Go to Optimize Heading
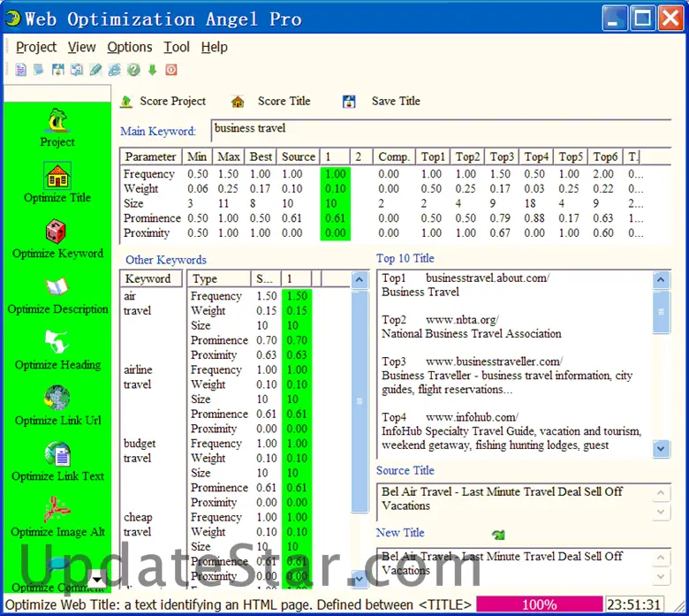 (57, 350)
